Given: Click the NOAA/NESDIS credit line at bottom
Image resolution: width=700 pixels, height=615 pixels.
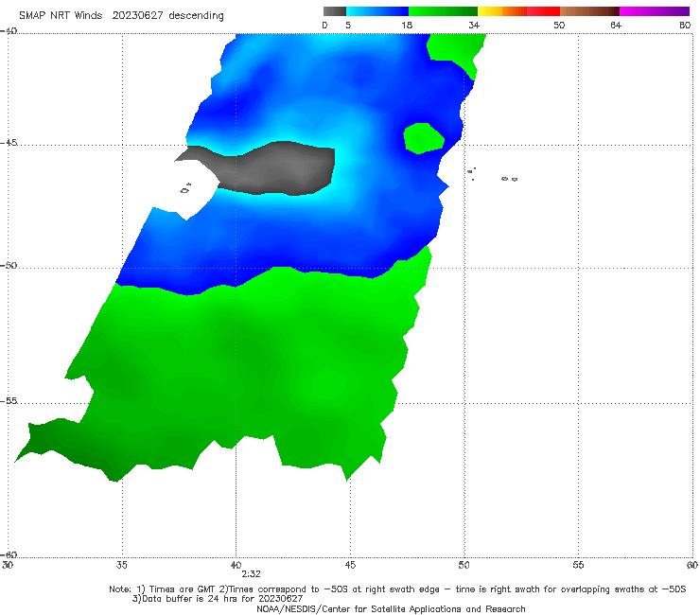Looking at the screenshot, I should 391,608.
